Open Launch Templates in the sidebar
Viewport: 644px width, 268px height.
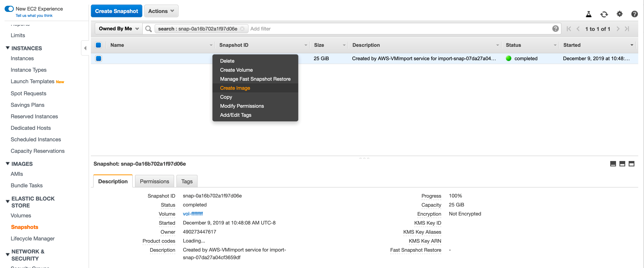pyautogui.click(x=32, y=81)
